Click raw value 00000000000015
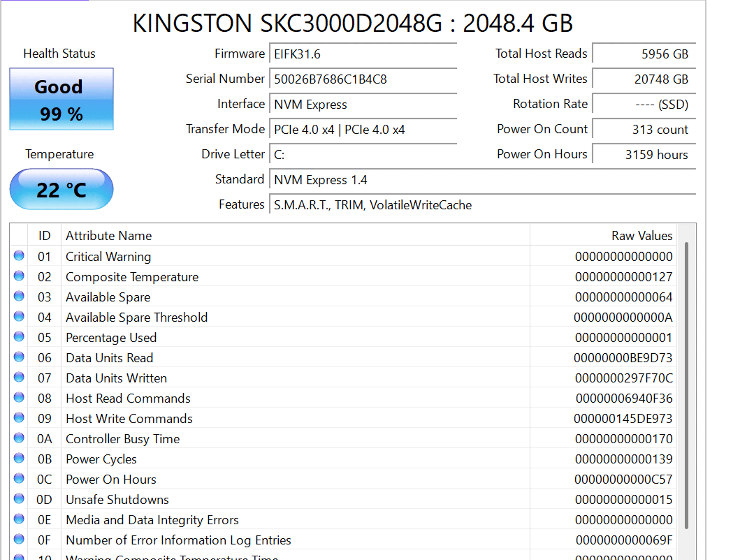The image size is (747, 560). tap(624, 499)
